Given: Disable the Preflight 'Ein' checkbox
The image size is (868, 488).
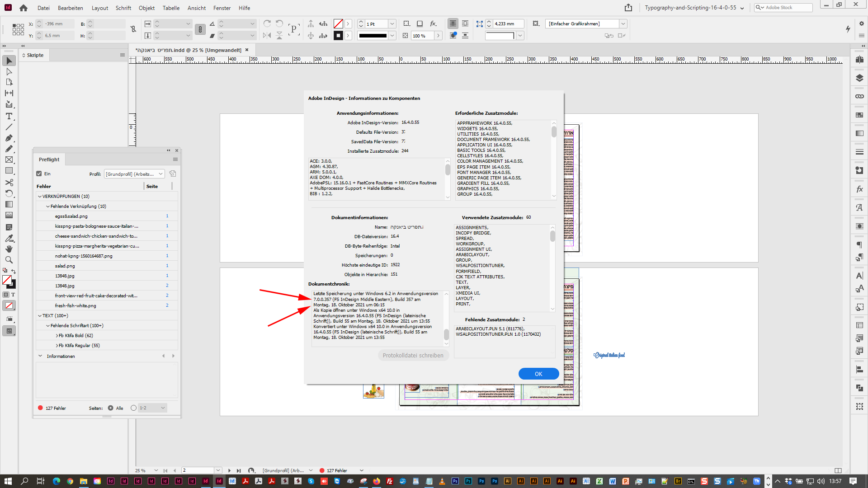Looking at the screenshot, I should pos(39,174).
